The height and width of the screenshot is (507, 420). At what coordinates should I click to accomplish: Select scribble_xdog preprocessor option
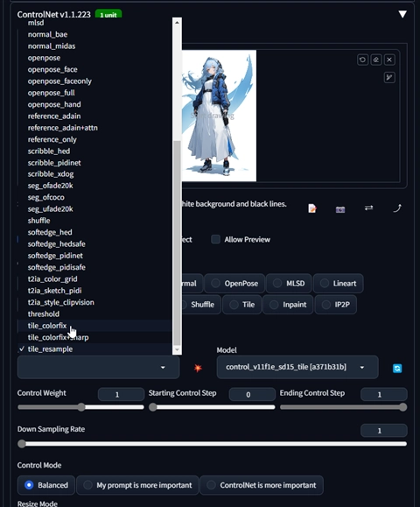pos(95,174)
